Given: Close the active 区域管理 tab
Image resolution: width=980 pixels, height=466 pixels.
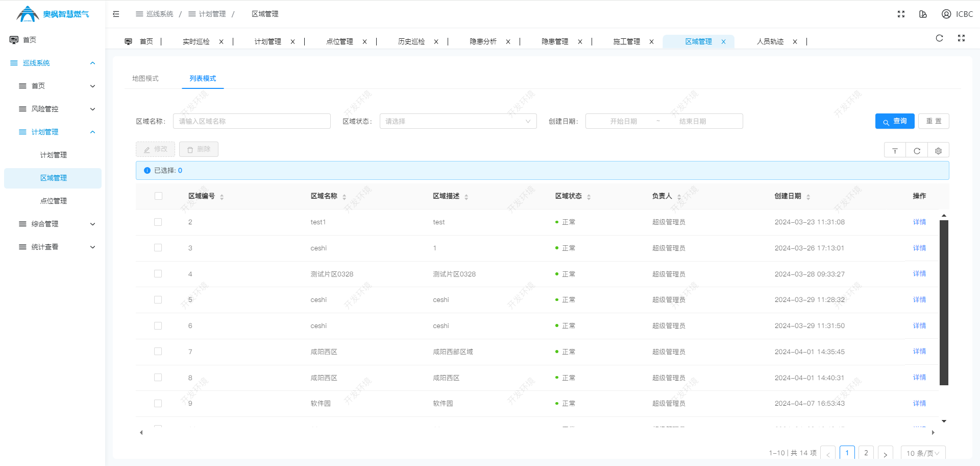Looking at the screenshot, I should click(x=723, y=42).
